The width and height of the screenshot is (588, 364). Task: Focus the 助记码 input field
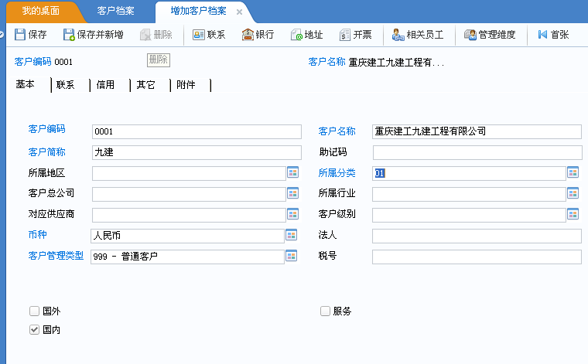click(477, 152)
